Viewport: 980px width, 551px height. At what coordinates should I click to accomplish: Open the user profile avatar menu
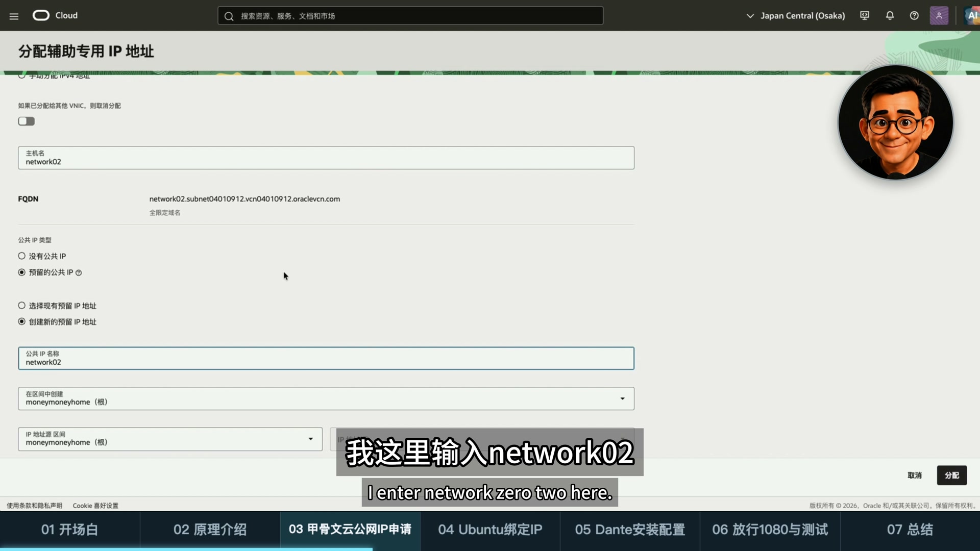(x=939, y=16)
